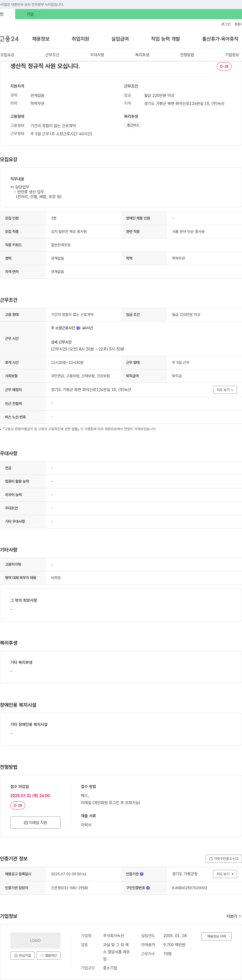The image size is (242, 980).
Task: Click the help icon next to 주 소정근로시간
Action: [78, 328]
